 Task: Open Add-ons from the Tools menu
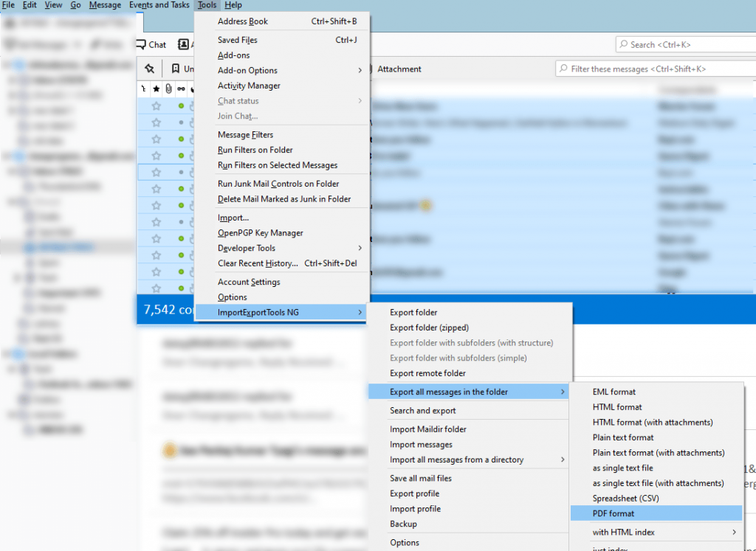(x=281, y=55)
